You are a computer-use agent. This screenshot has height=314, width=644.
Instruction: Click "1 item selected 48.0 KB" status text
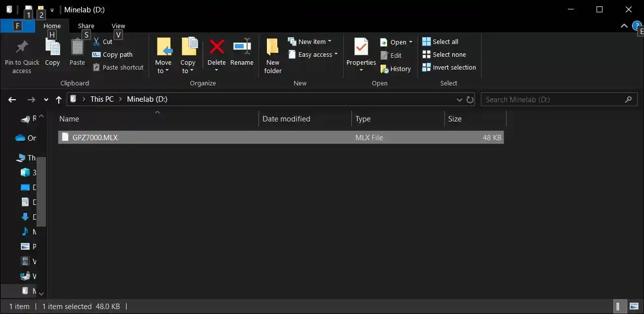point(81,307)
